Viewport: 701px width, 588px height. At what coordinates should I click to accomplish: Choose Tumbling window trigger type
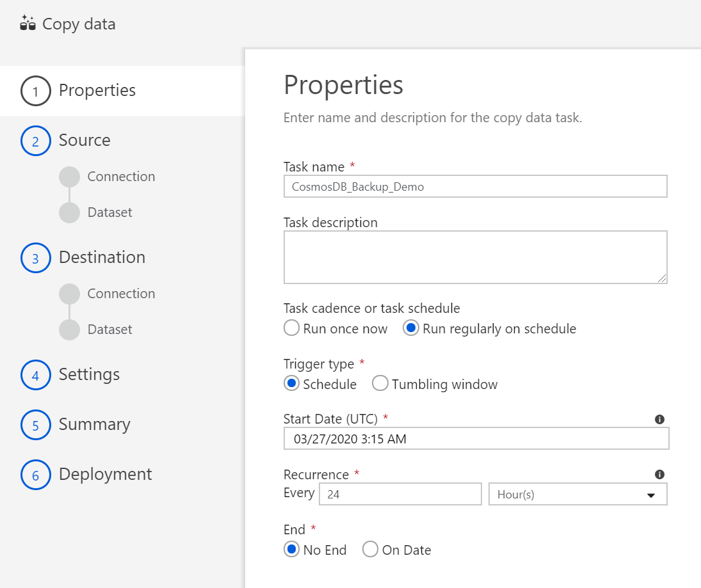click(380, 384)
